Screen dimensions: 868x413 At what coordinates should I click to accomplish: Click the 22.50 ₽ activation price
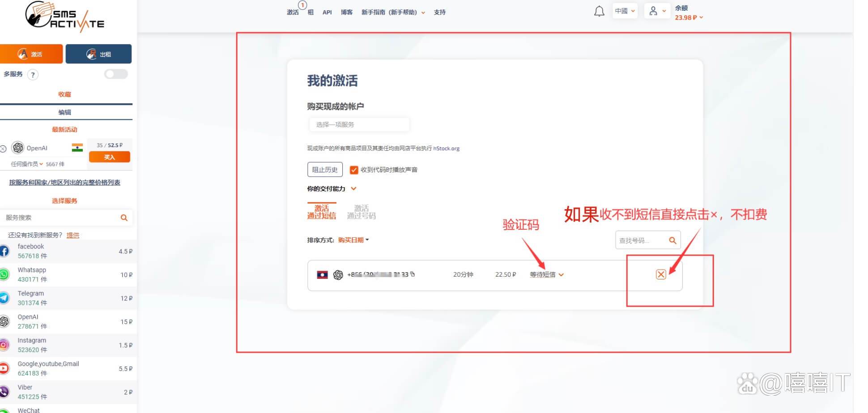(x=506, y=274)
